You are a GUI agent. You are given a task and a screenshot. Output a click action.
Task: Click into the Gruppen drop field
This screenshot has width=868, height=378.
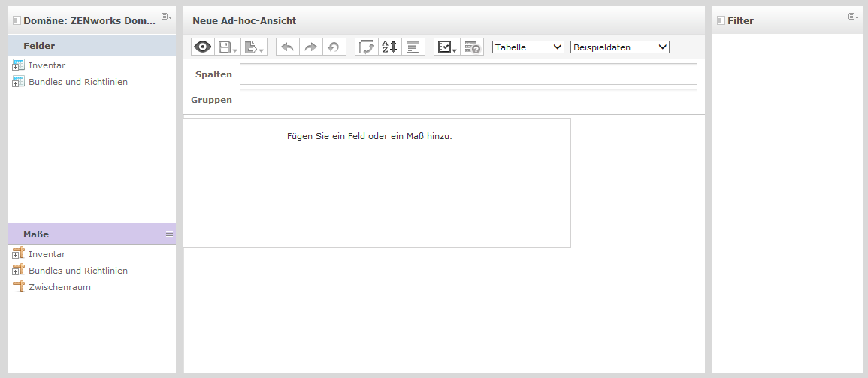[468, 100]
